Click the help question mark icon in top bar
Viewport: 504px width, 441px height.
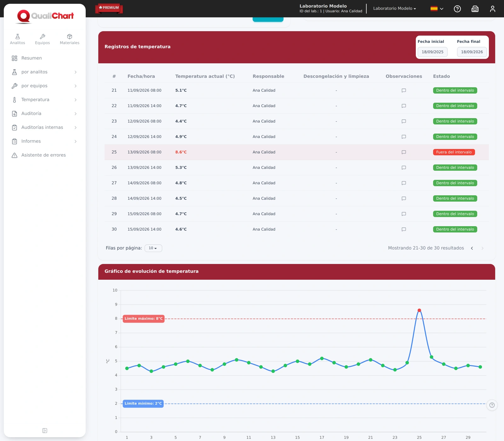[x=457, y=9]
